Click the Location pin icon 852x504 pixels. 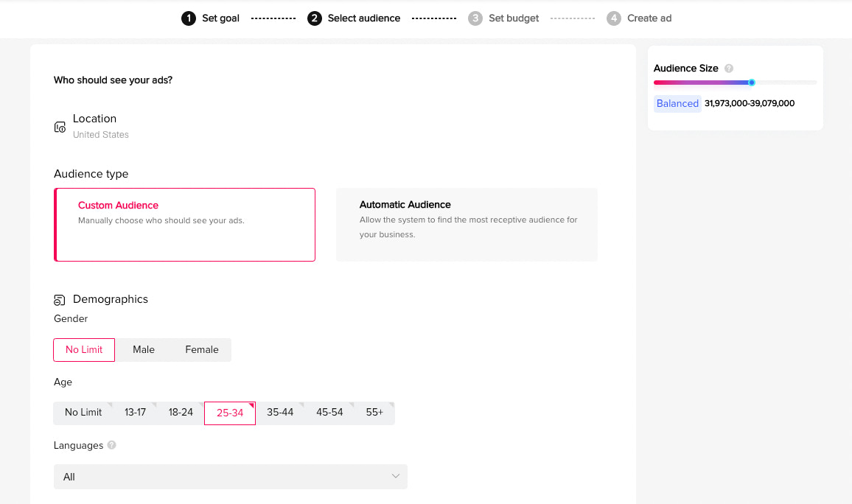click(x=60, y=127)
